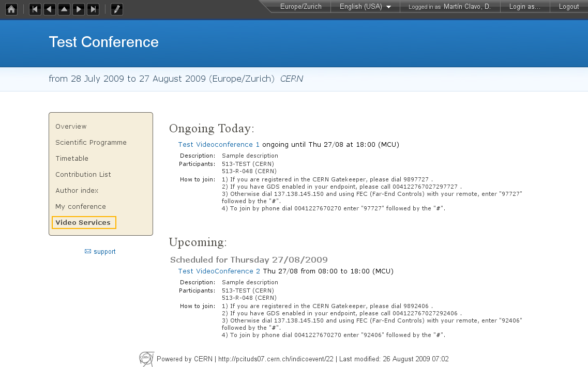This screenshot has width=588, height=367.
Task: Open the Author index page
Action: pos(77,190)
